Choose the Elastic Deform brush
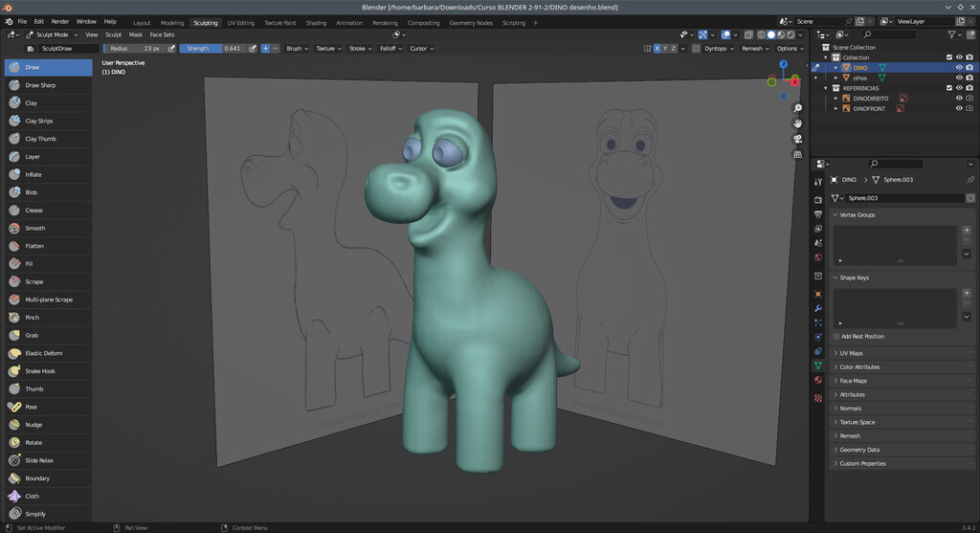The height and width of the screenshot is (533, 980). [x=43, y=353]
